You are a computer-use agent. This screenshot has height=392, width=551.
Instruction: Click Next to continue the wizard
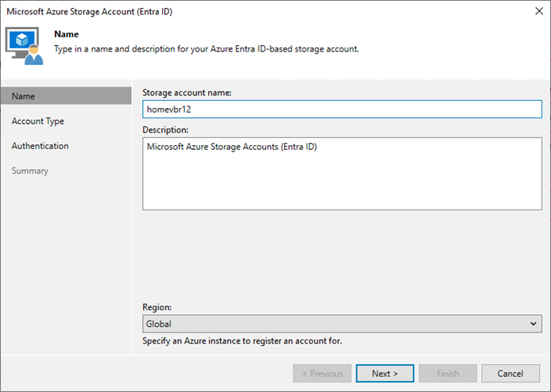(385, 374)
